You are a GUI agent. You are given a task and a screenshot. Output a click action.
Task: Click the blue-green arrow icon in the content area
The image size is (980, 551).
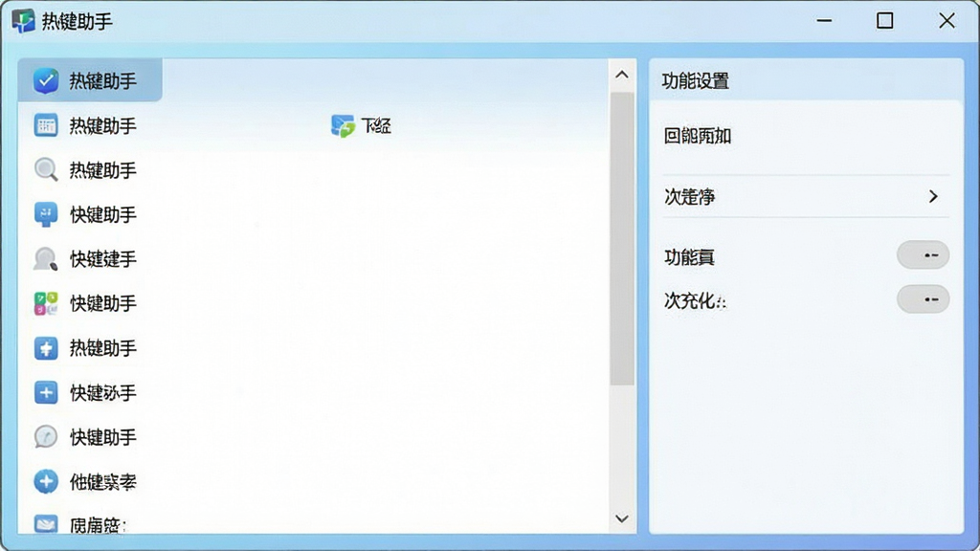click(343, 125)
